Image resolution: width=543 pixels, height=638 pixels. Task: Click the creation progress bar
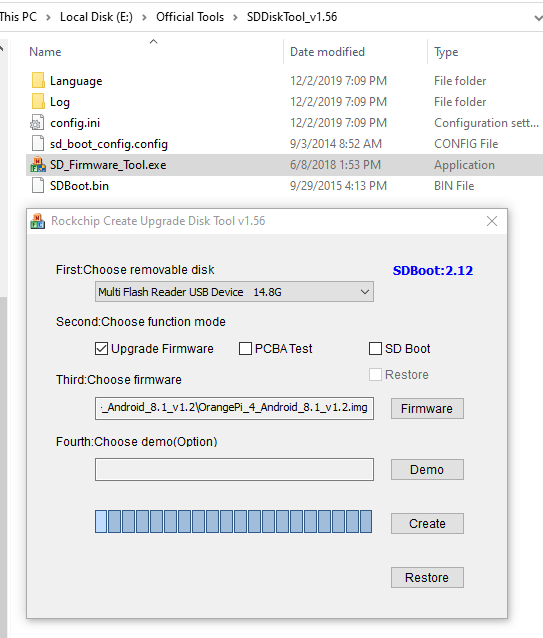[233, 522]
